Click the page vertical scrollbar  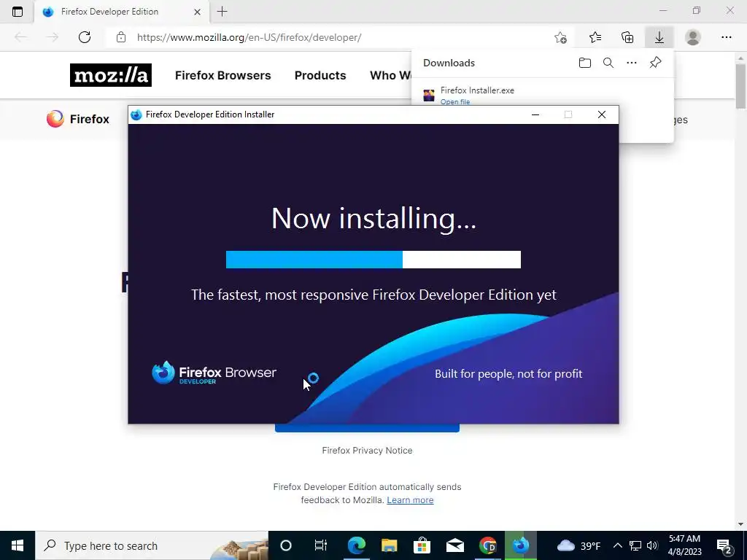740,87
